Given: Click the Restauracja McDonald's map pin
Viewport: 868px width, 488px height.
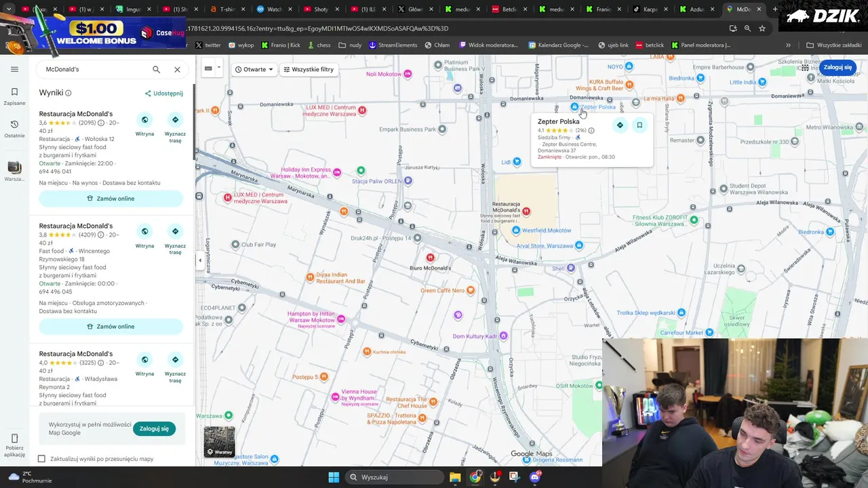Looking at the screenshot, I should coord(526,212).
